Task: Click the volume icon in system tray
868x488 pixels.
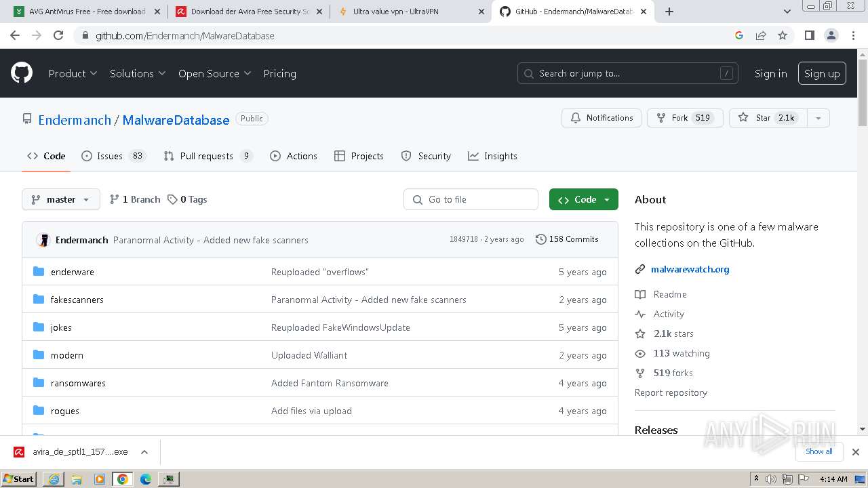Action: [x=771, y=479]
